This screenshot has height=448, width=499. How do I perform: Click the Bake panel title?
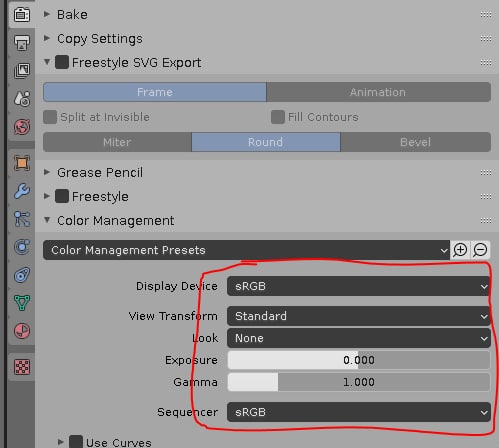[x=72, y=15]
